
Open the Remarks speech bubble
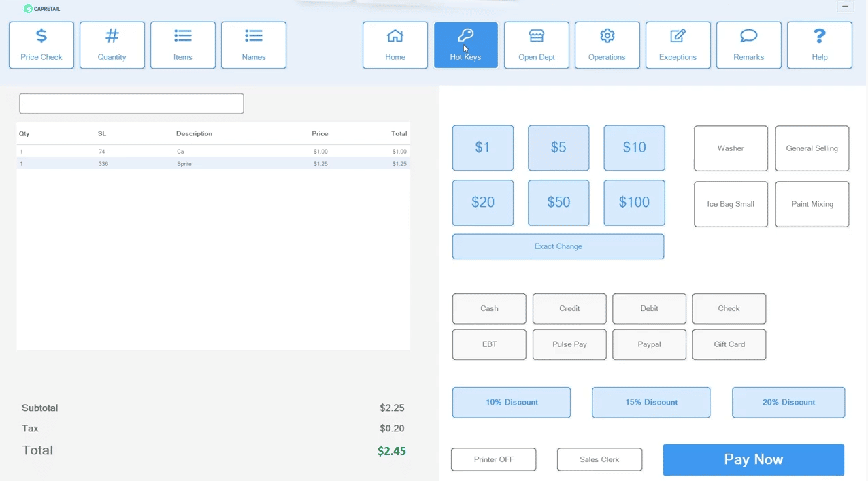point(749,45)
